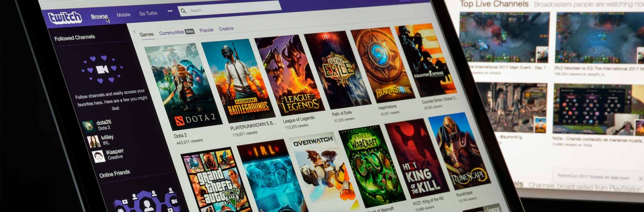Open the Dota 2 game cover
Image resolution: width=644 pixels, height=212 pixels.
[183, 87]
